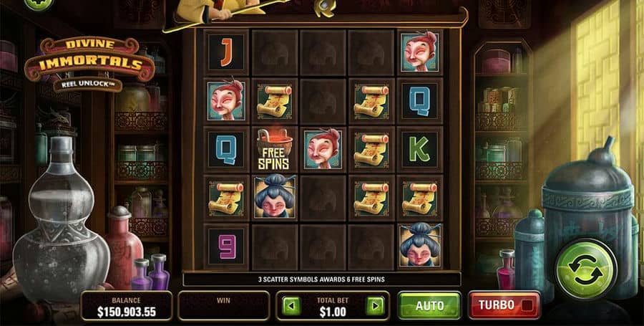Toggle TURBO mode on
Viewport: 644px width, 326px height.
(504, 305)
